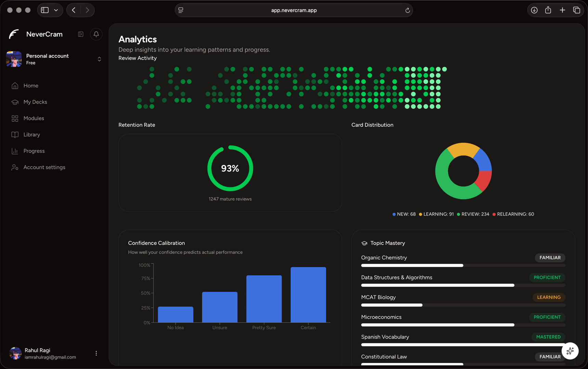The image size is (588, 369).
Task: Click the app.nevercram.app address bar
Action: tap(294, 10)
